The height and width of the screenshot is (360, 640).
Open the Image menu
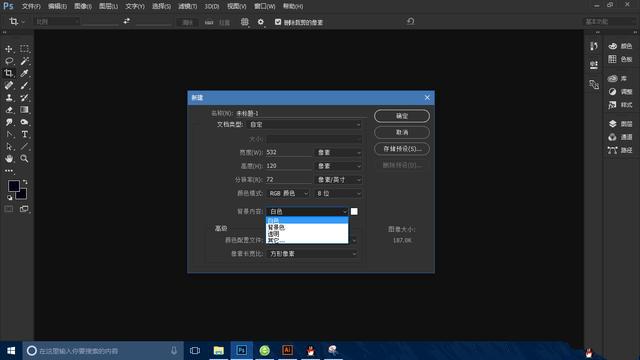[83, 7]
